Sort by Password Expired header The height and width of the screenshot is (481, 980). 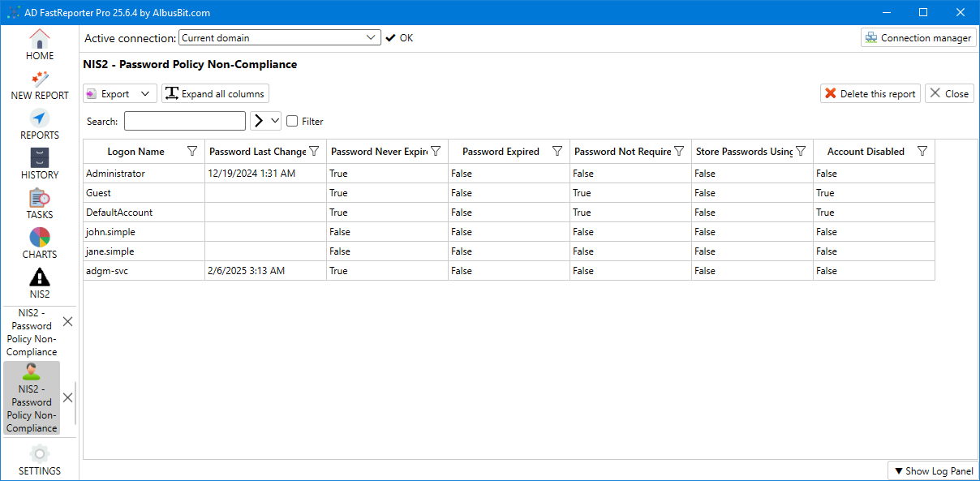point(501,152)
